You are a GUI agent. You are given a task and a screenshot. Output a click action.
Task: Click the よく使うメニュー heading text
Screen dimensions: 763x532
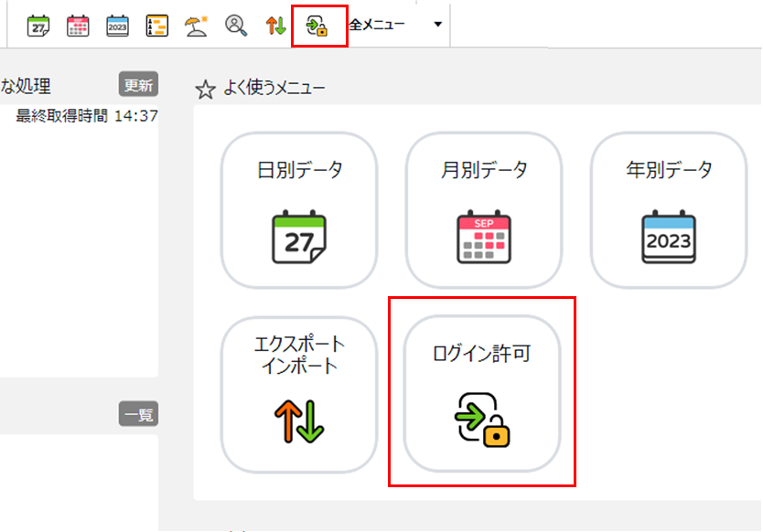pos(274,89)
